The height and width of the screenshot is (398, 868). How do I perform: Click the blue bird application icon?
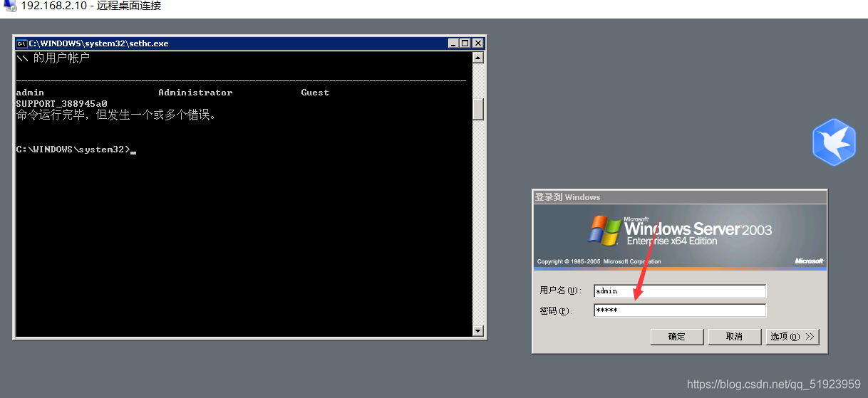(833, 142)
